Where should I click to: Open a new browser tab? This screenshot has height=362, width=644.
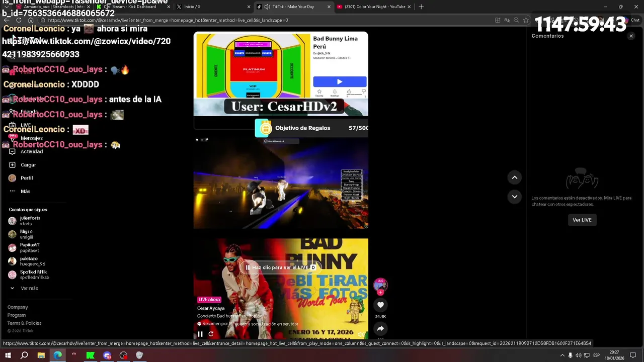point(421,7)
